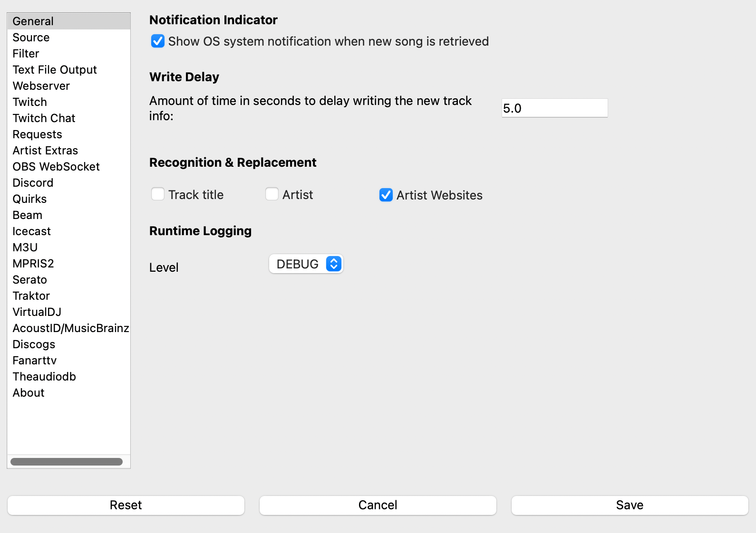
Task: Show the About page
Action: (29, 393)
